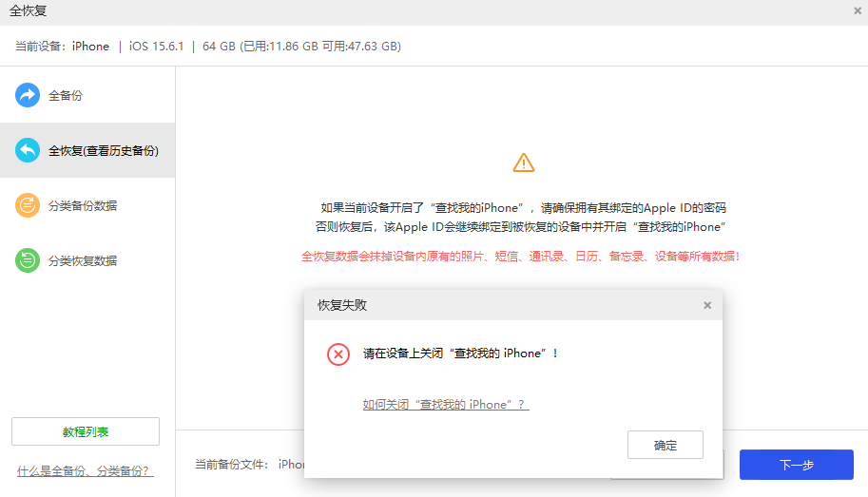The height and width of the screenshot is (497, 868).
Task: Click the blue 全备份 arrow icon
Action: (28, 95)
